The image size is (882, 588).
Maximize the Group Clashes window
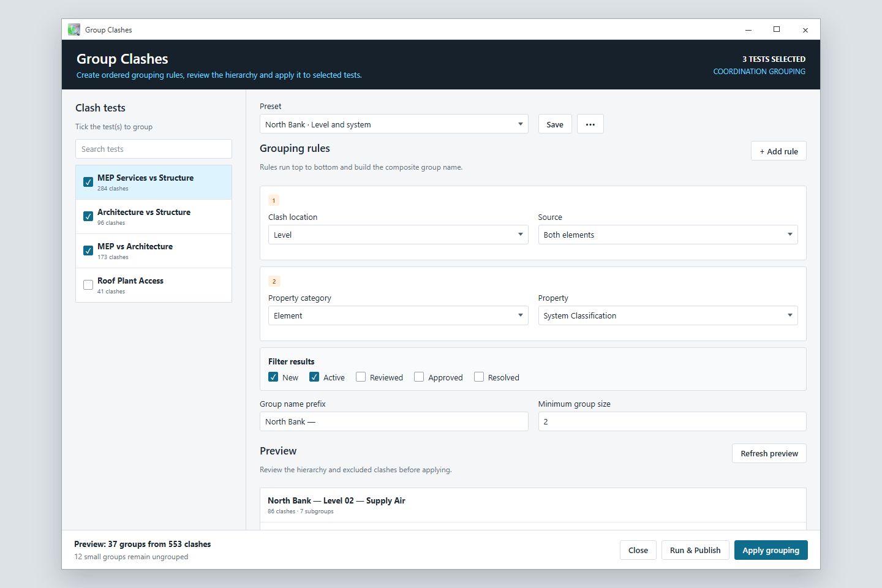point(777,29)
